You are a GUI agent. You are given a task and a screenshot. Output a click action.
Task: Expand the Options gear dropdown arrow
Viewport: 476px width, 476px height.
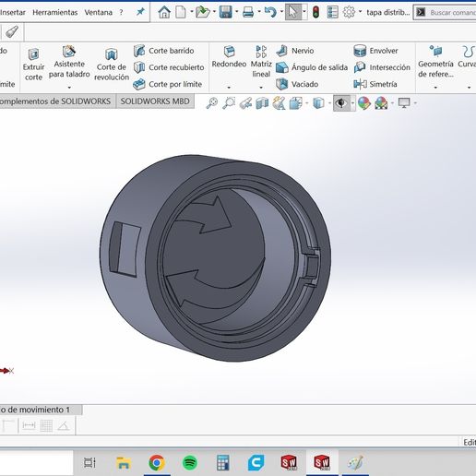point(360,12)
